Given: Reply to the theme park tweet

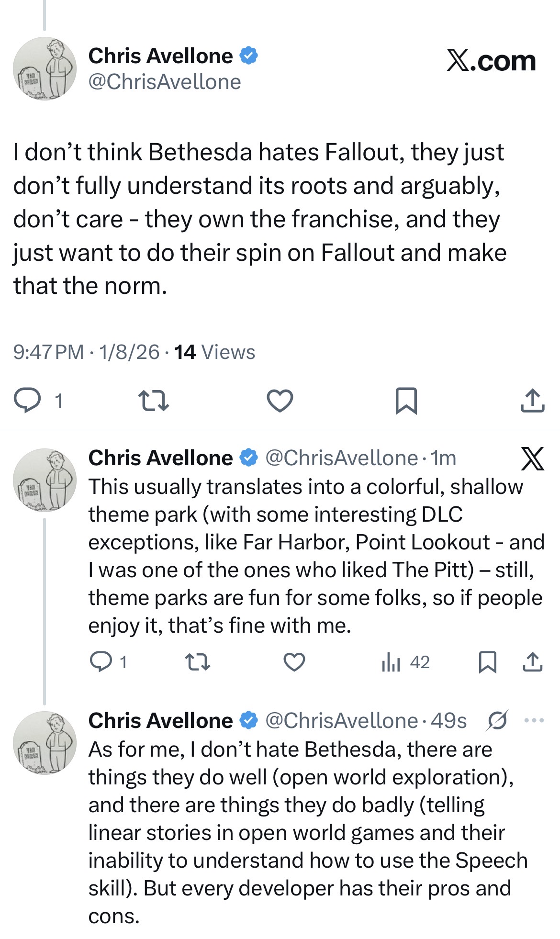Looking at the screenshot, I should pyautogui.click(x=108, y=662).
